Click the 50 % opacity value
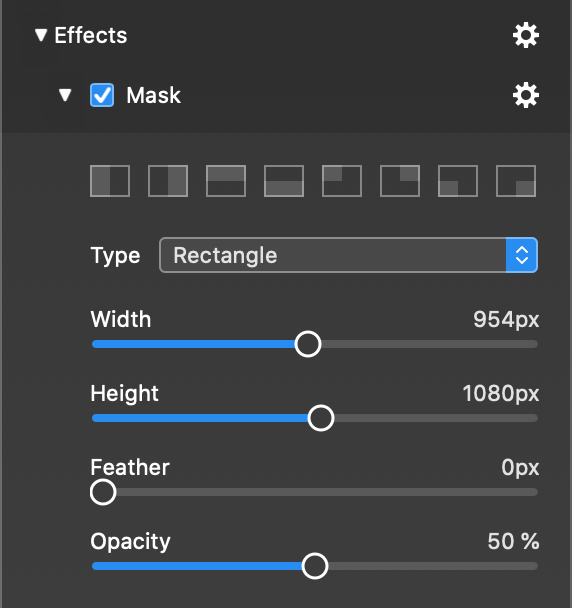 click(513, 541)
